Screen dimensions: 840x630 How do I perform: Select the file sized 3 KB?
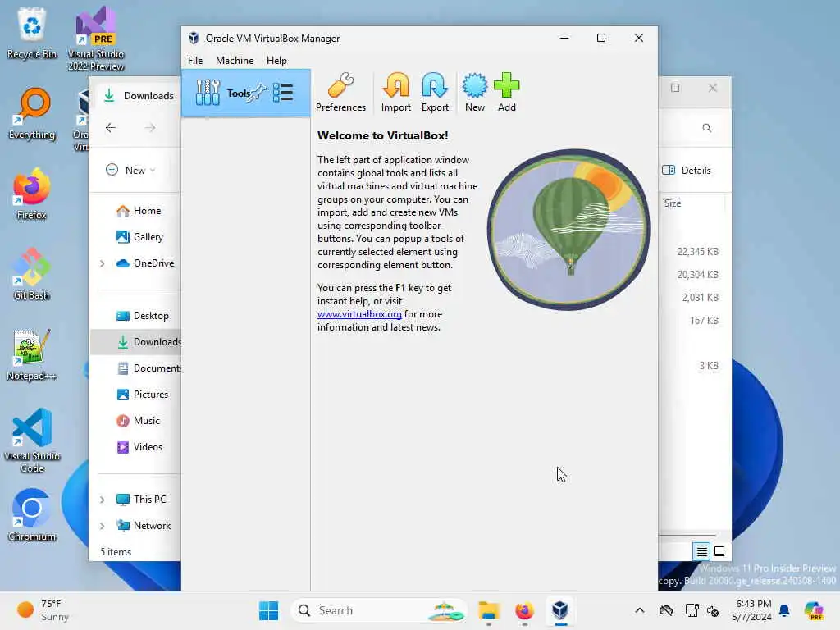(x=709, y=366)
